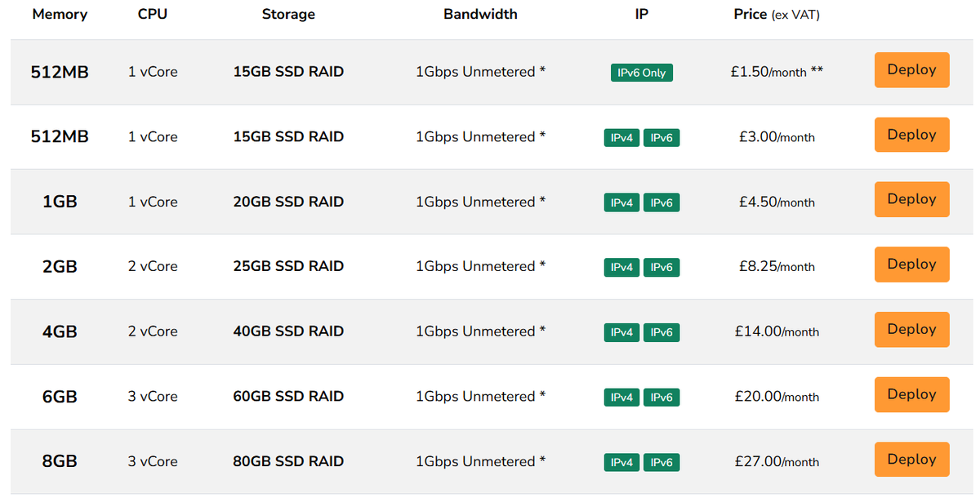Click the IPv4 badge in the £3.00 row
Viewport: 980px width, 498px height.
pyautogui.click(x=621, y=138)
